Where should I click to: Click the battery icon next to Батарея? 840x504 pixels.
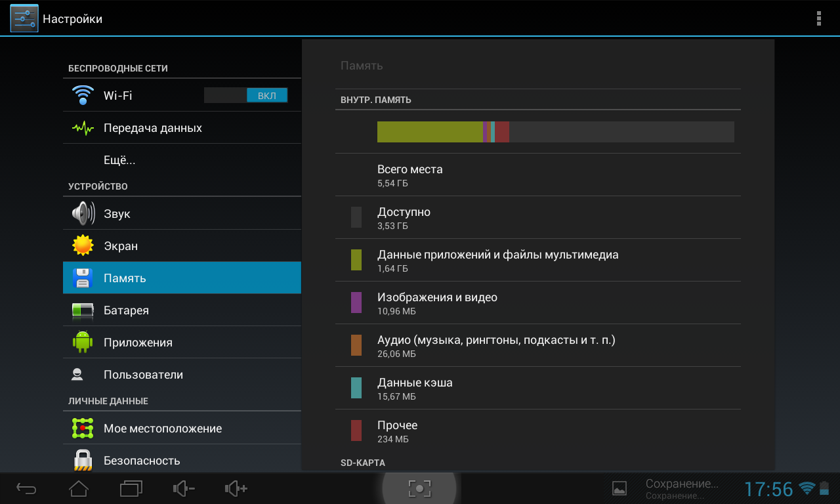(83, 310)
